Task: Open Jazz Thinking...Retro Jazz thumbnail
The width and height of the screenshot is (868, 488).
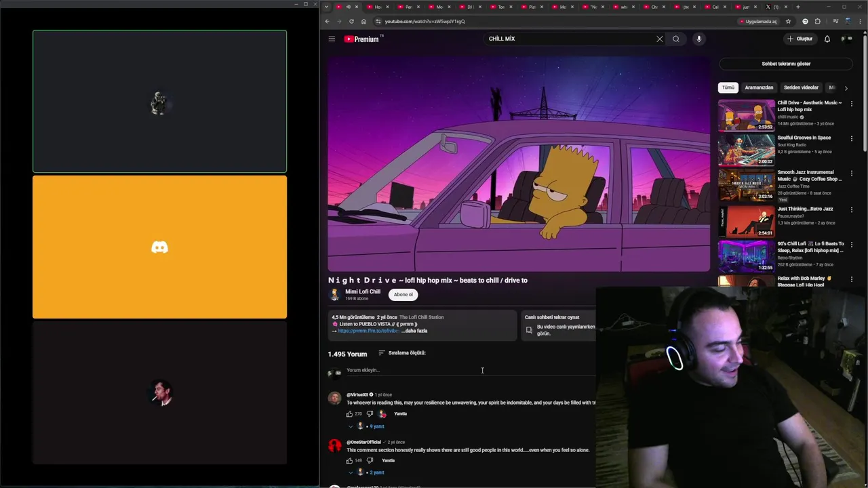Action: (746, 221)
